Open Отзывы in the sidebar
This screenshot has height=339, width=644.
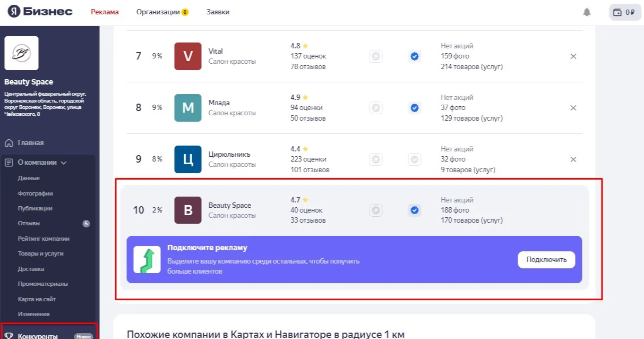coord(29,223)
